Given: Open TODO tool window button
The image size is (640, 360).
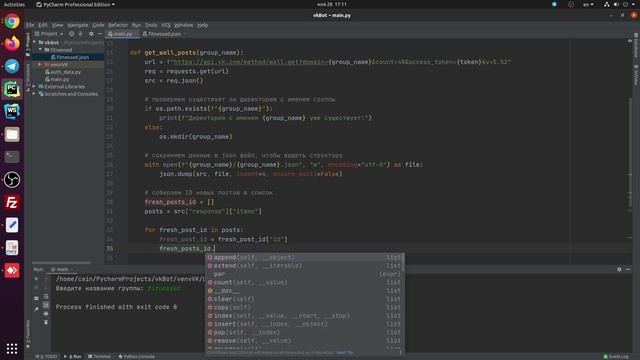Looking at the screenshot, I should (x=47, y=356).
